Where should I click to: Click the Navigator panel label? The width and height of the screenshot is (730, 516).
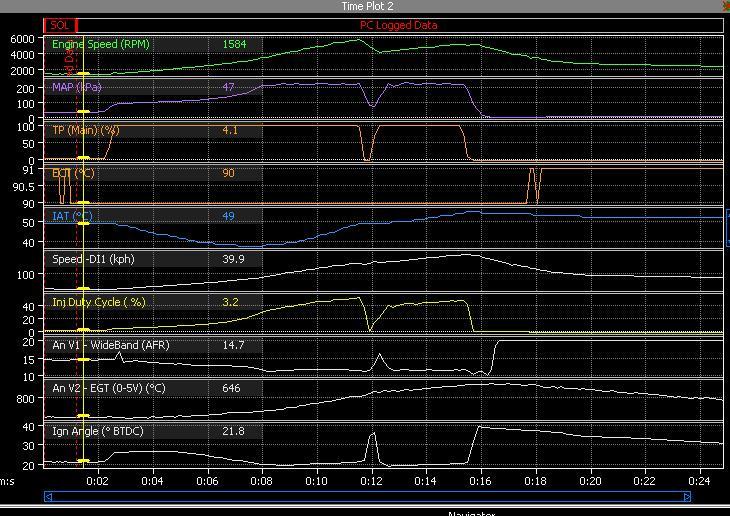point(471,513)
